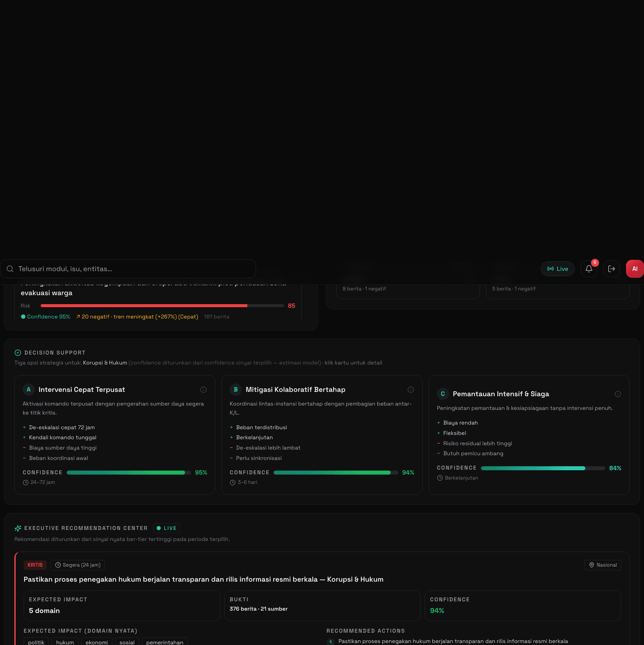The width and height of the screenshot is (644, 645).
Task: Click the 94% confidence bar in card B
Action: tap(336, 472)
